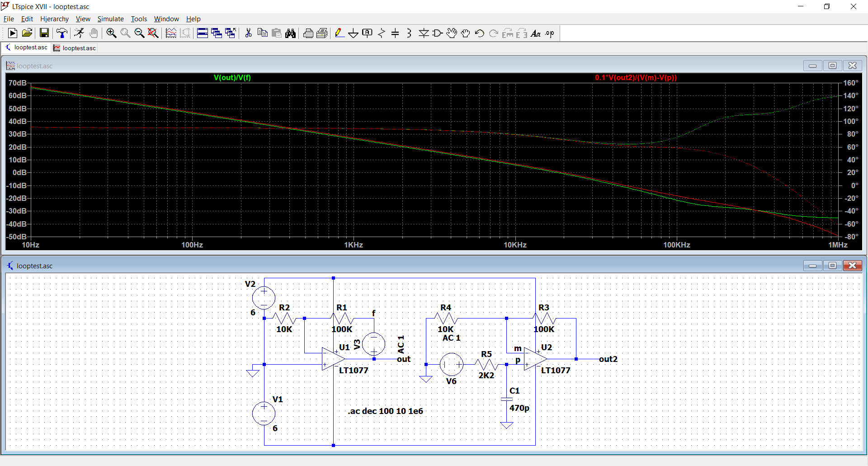The width and height of the screenshot is (868, 466).
Task: Click the Close All Windows icon
Action: click(x=231, y=33)
